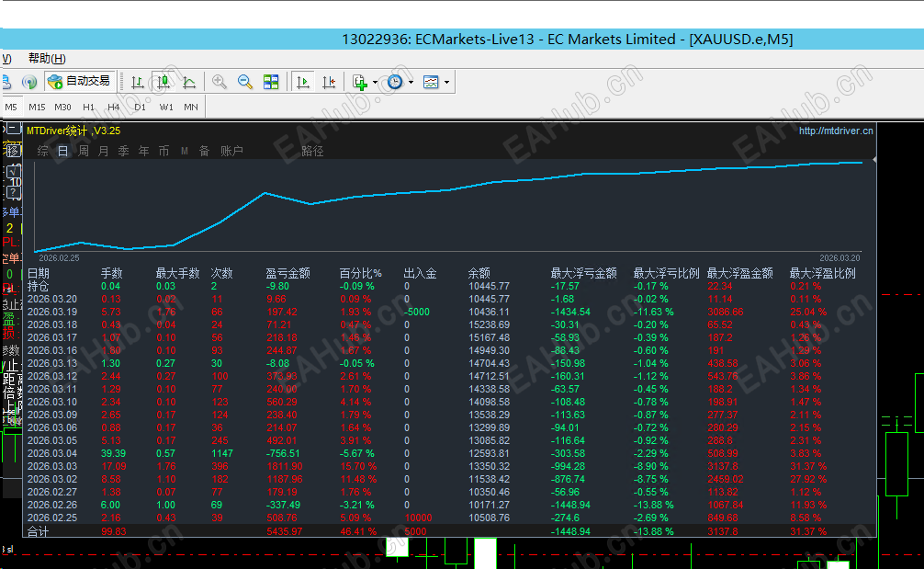924x569 pixels.
Task: Toggle chart auto scroll
Action: 303,82
